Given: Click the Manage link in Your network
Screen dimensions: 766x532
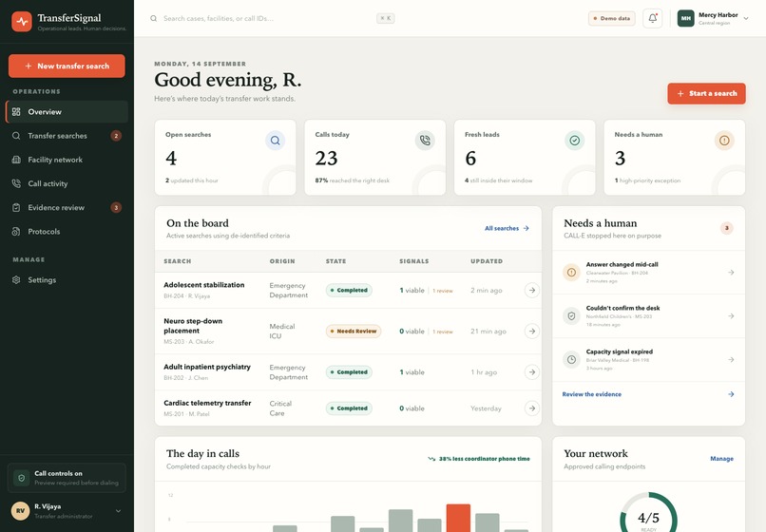Looking at the screenshot, I should point(721,459).
